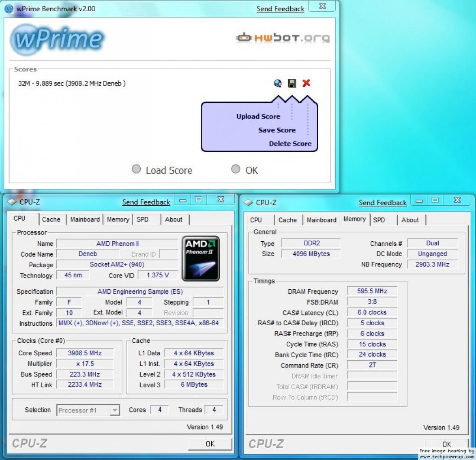Click the Socket AM2+ (940) package field
476x460 pixels.
pyautogui.click(x=117, y=265)
